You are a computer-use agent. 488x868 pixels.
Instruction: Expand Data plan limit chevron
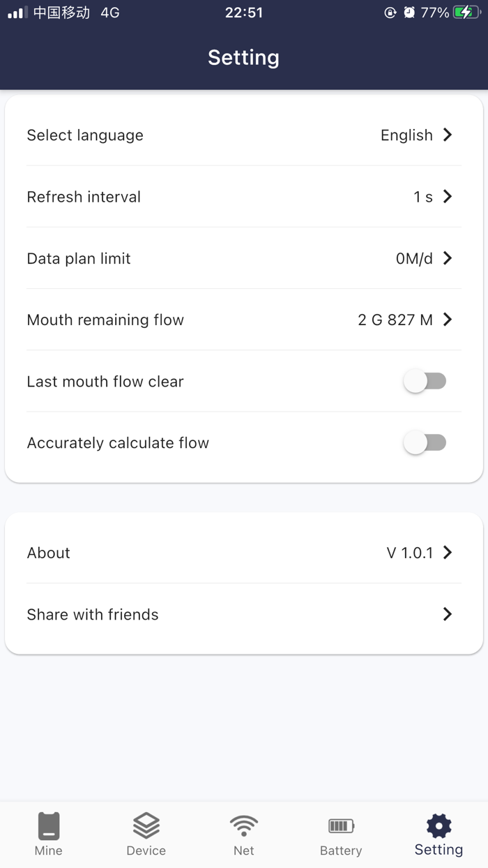(x=448, y=258)
